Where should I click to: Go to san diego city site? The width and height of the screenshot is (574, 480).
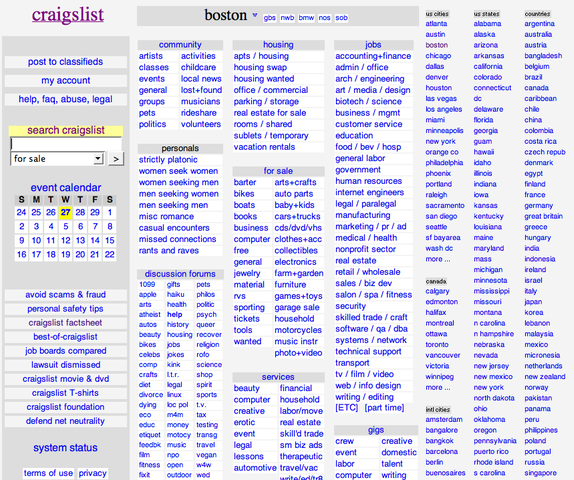coord(441,216)
